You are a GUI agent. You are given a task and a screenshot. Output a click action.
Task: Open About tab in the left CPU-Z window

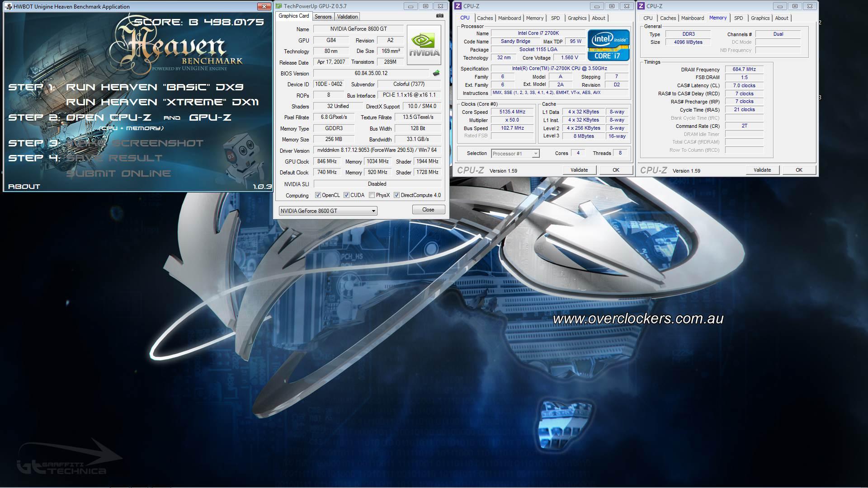(598, 18)
